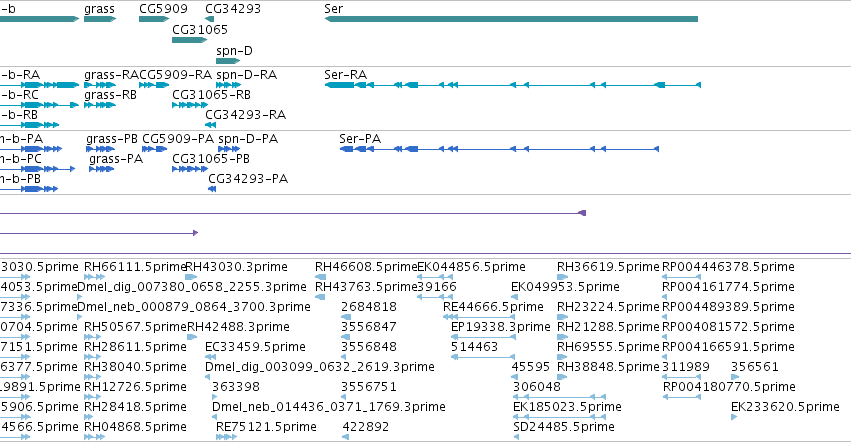Select the CG5909-PA protein label

(x=178, y=138)
